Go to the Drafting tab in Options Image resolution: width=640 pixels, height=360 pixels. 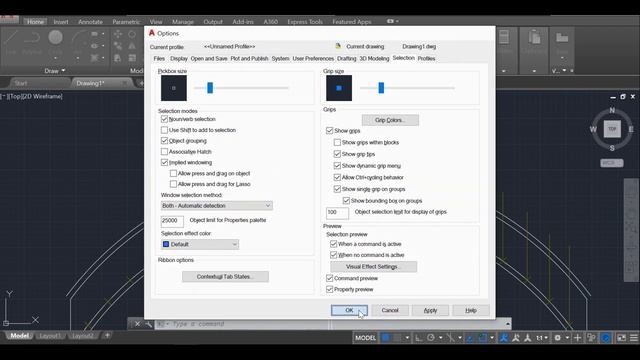347,59
